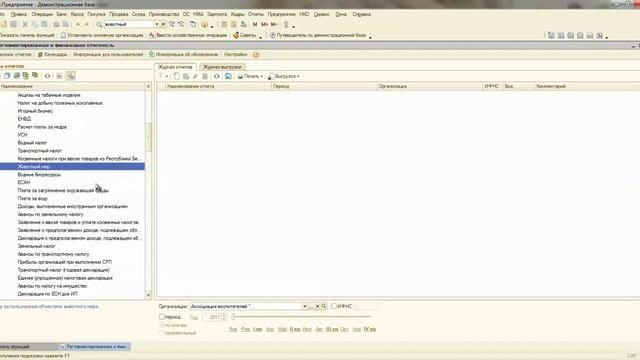Click Информация об обновлении button
This screenshot has width=640, height=360.
click(184, 55)
